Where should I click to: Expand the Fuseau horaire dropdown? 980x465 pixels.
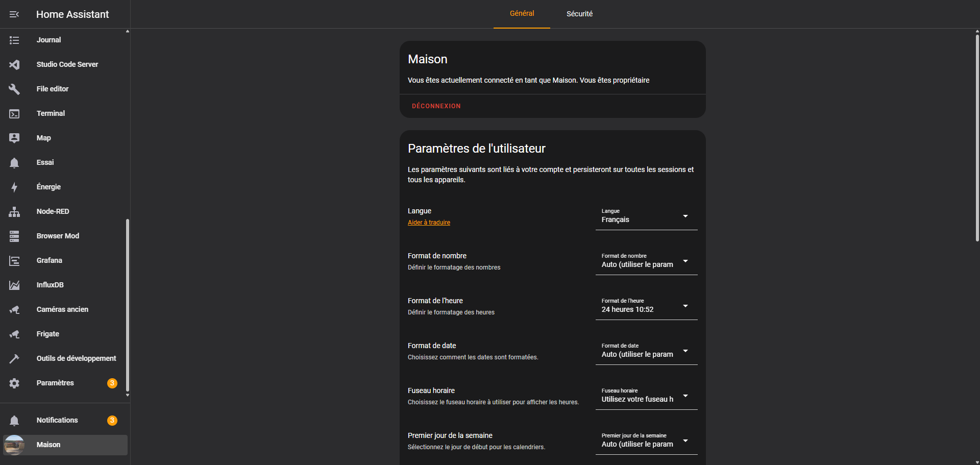pyautogui.click(x=646, y=396)
